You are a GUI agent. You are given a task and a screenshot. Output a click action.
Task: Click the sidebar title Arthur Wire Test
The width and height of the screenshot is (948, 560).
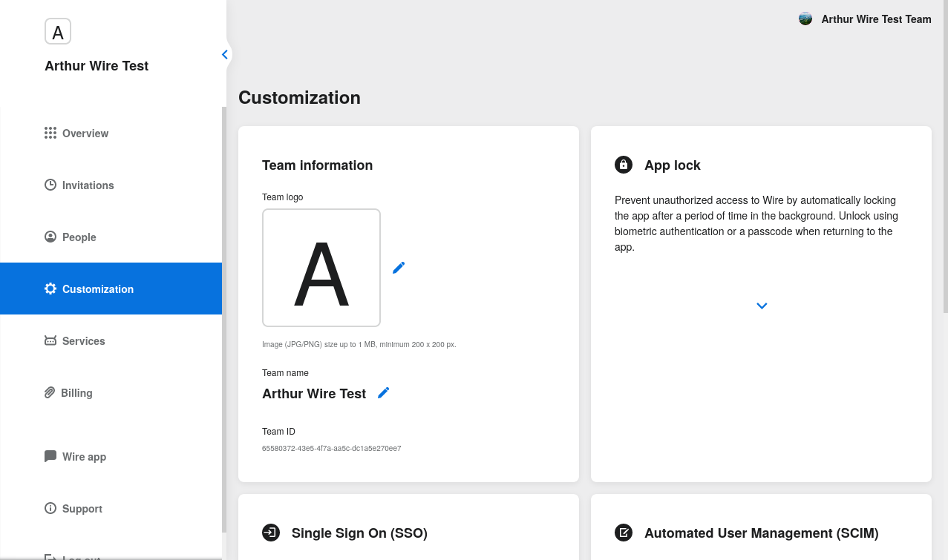pos(97,66)
